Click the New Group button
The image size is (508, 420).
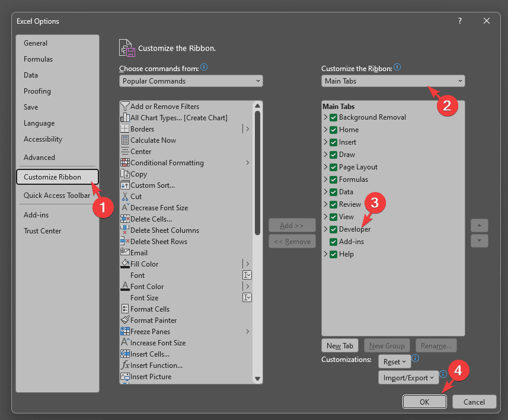pos(387,345)
